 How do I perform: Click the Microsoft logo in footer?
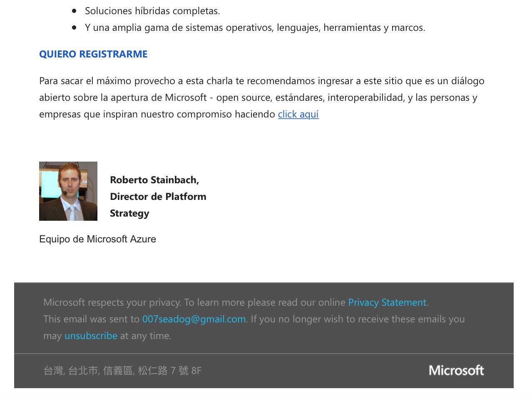point(456,370)
